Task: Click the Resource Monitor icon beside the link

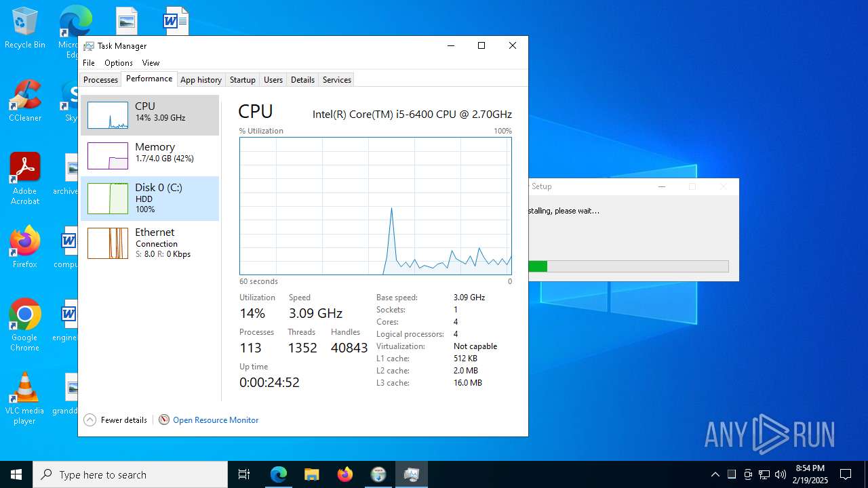Action: (x=164, y=420)
